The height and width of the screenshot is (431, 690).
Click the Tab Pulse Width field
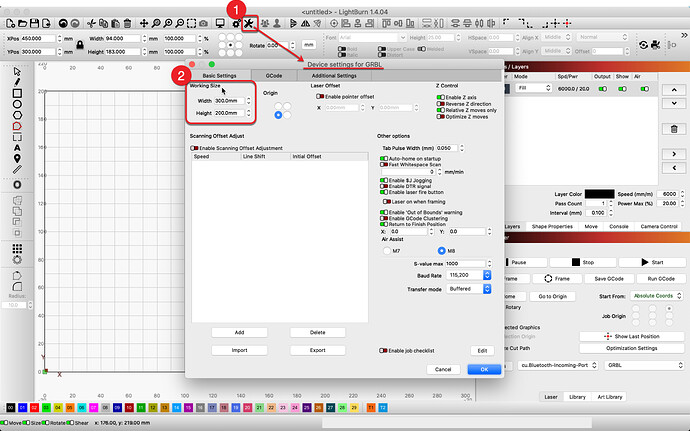tap(447, 148)
